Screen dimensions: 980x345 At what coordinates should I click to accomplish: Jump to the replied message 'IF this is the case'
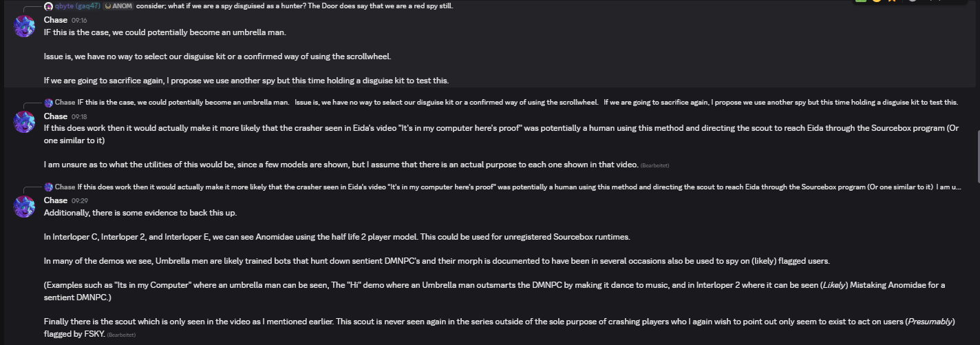[x=518, y=103]
